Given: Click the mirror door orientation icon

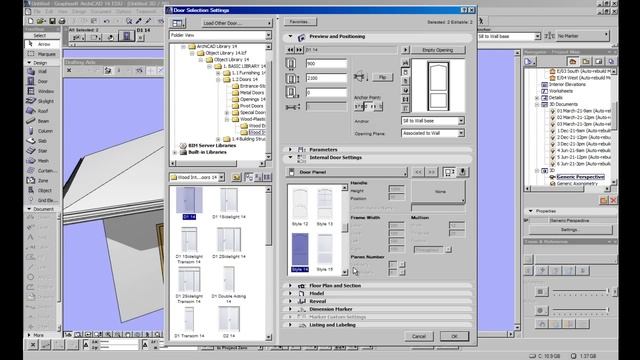Looking at the screenshot, I should click(x=360, y=77).
